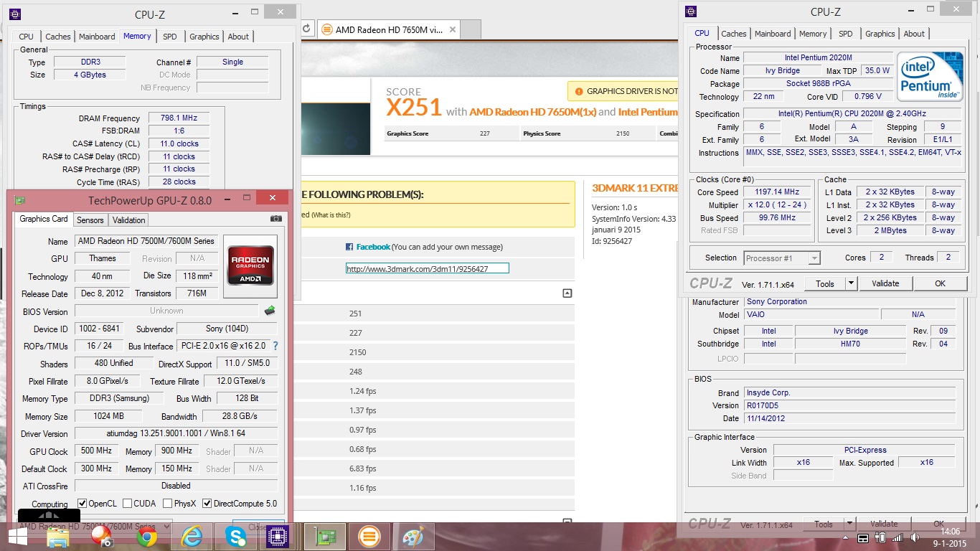Click the Facebook logo icon

click(x=349, y=247)
